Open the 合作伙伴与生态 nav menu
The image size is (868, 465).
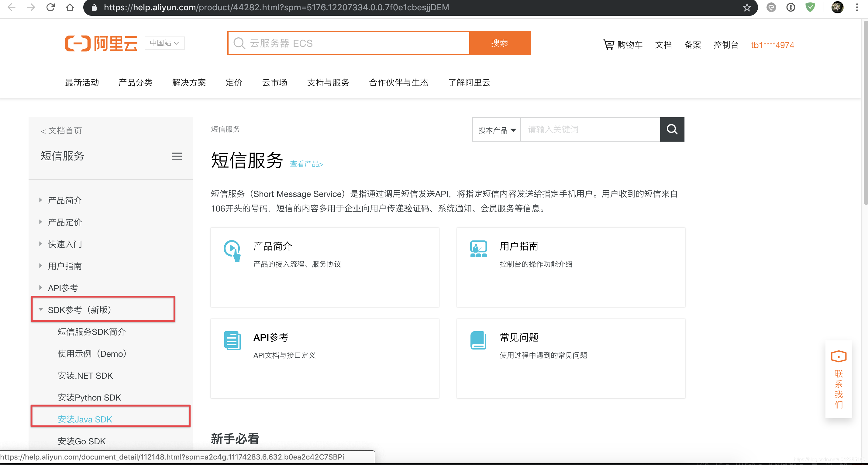398,83
